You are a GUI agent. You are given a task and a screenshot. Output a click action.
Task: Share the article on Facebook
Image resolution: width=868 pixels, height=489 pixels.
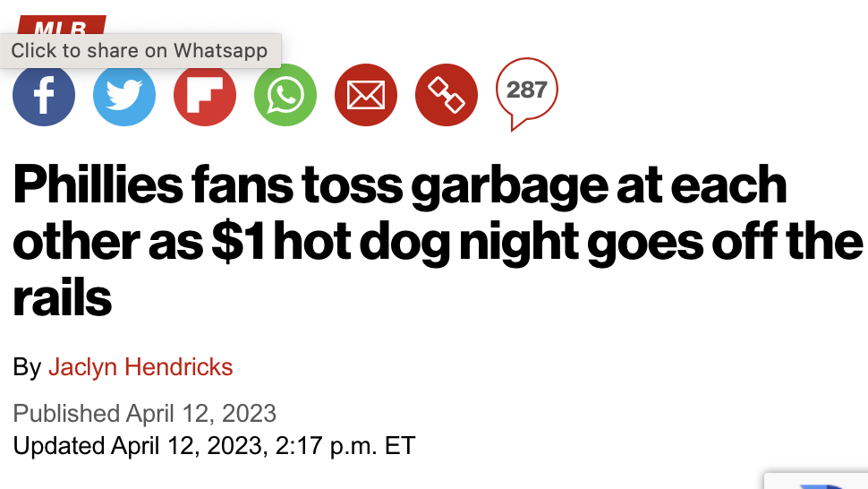pos(44,96)
